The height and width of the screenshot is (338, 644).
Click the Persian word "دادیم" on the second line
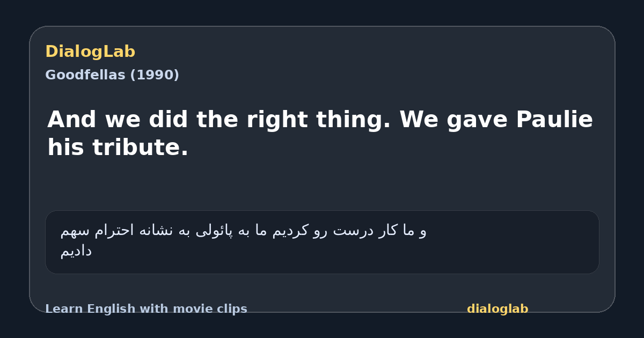click(x=76, y=251)
